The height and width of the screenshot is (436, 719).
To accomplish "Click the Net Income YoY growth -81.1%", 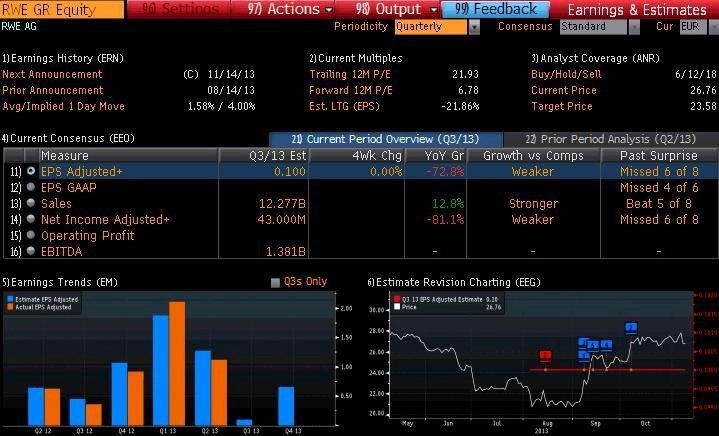I will pos(445,220).
